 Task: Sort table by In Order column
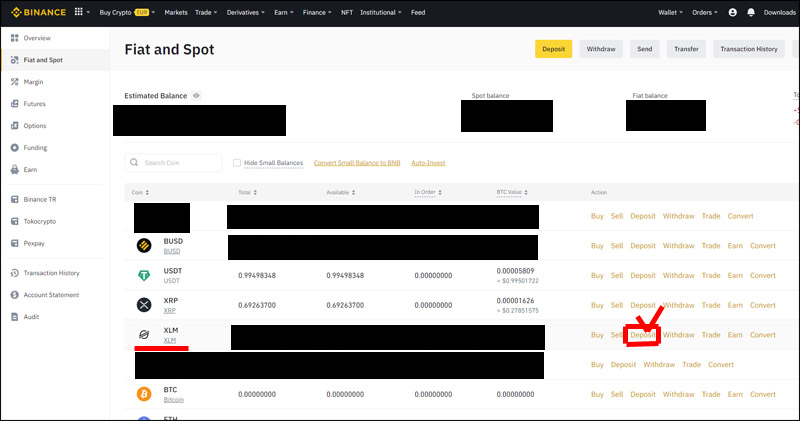(x=428, y=192)
